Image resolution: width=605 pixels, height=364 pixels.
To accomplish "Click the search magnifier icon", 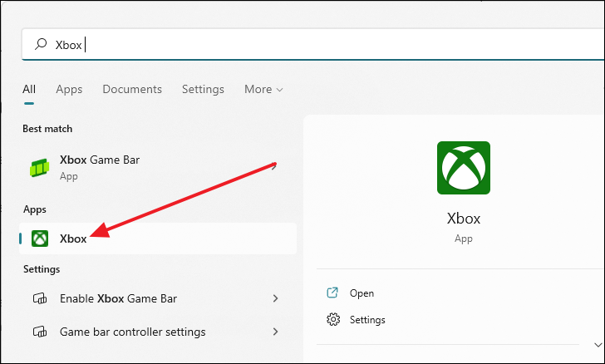I will click(41, 44).
